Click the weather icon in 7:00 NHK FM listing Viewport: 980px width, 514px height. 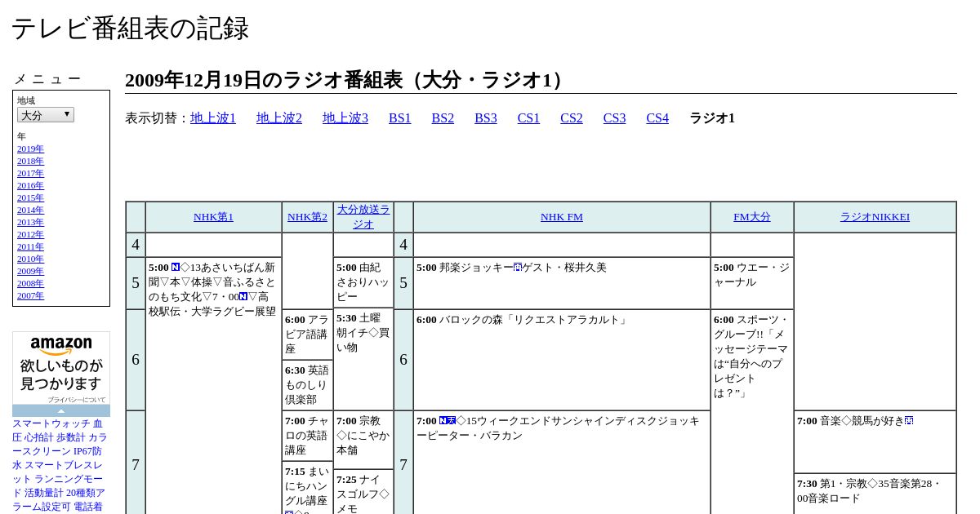click(x=452, y=420)
